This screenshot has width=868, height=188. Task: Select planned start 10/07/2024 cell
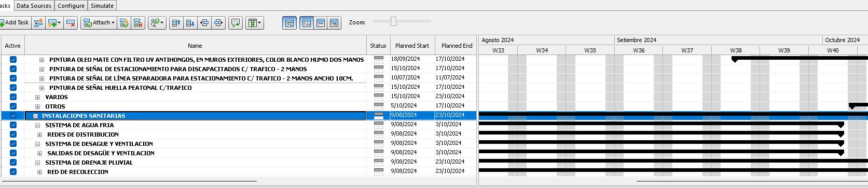pos(412,77)
